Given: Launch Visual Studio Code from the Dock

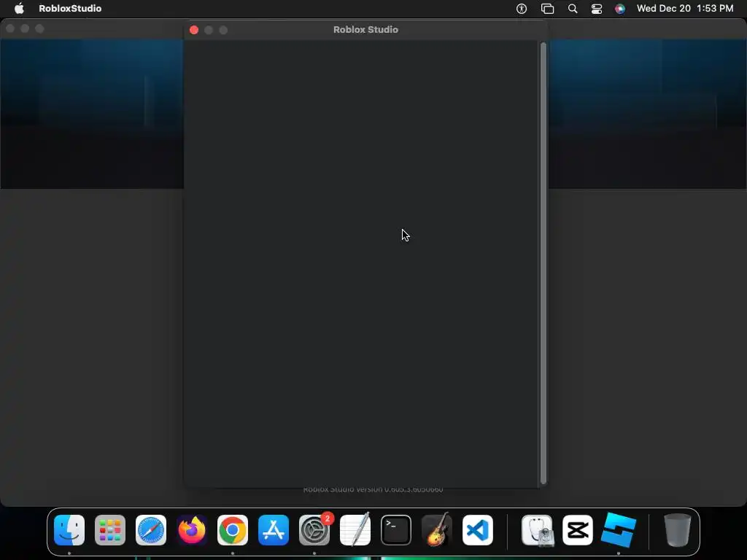Looking at the screenshot, I should coord(478,529).
